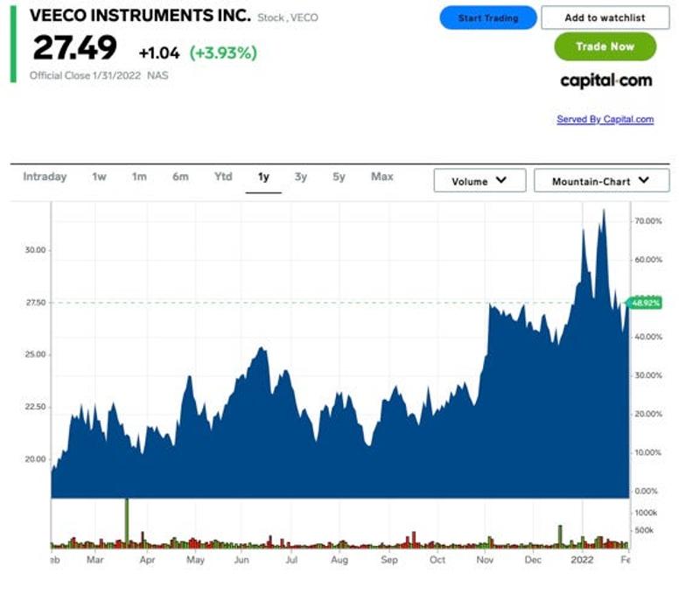Select the Max time range tab
Screen dimensions: 700x601
[x=382, y=177]
